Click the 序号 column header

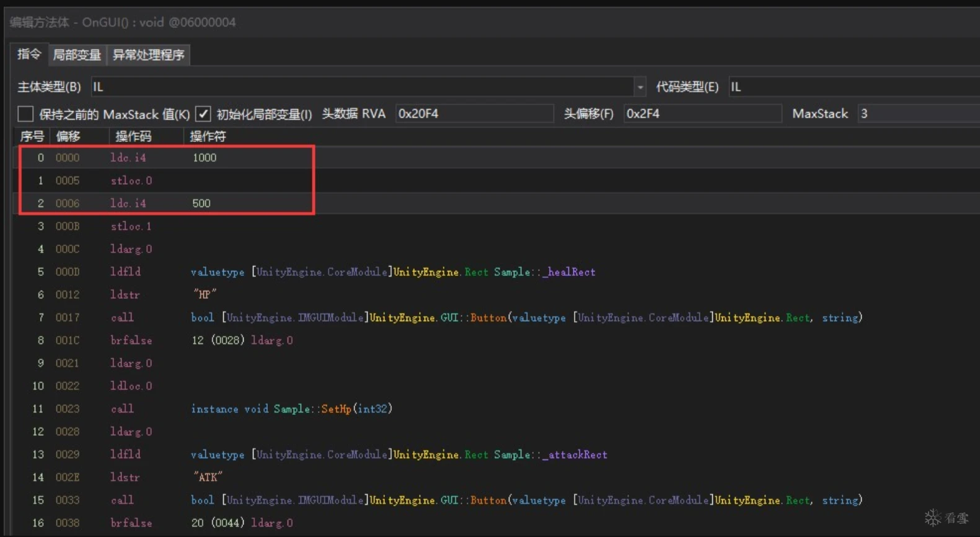pyautogui.click(x=32, y=136)
